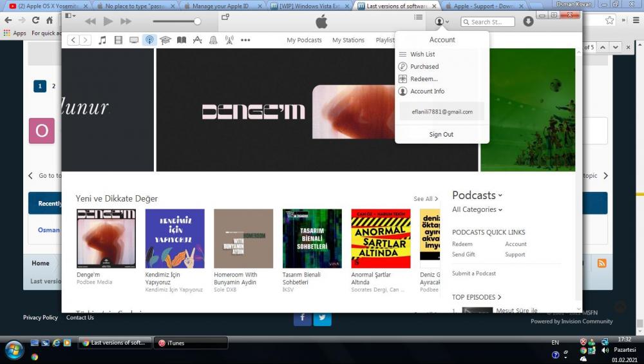
Task: Open See All for Yeni ve Dikkate Değer
Action: click(425, 199)
